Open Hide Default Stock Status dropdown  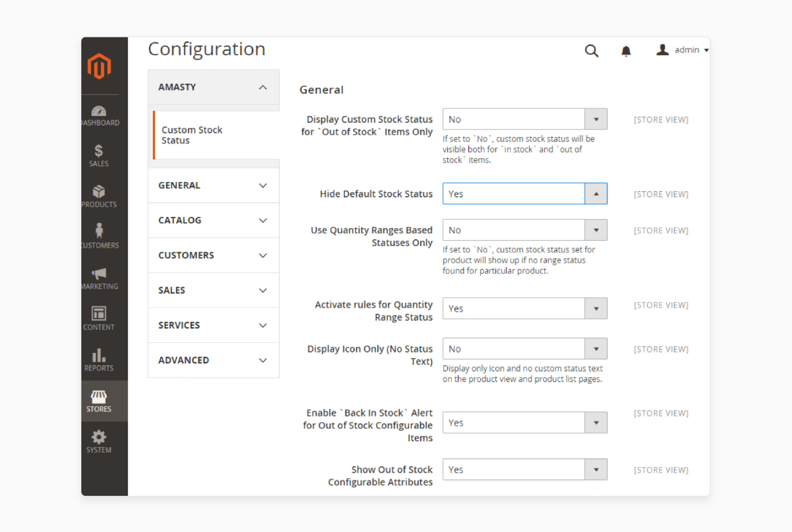(525, 194)
